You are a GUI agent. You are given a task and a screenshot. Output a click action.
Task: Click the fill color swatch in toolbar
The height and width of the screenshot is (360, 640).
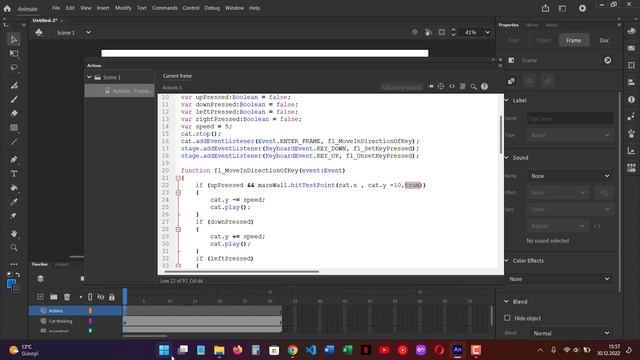[11, 283]
